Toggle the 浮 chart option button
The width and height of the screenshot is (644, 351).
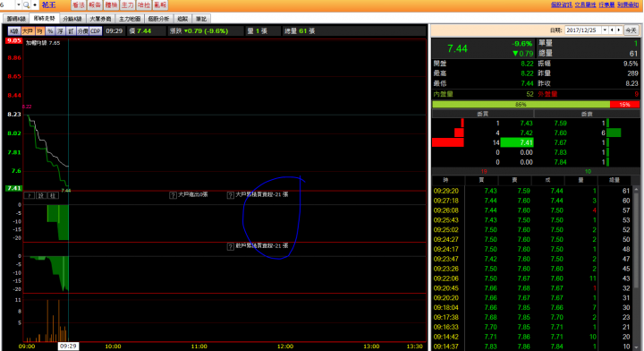point(61,30)
